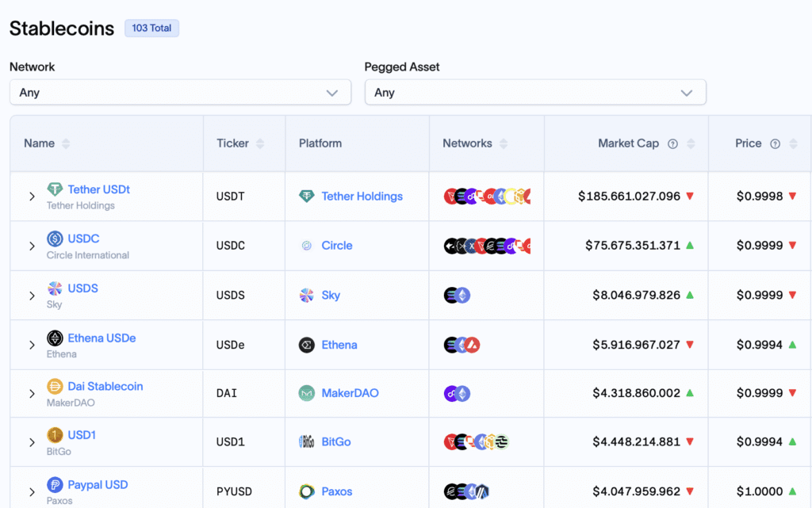Open the Dai Stablecoin name link

tap(105, 387)
